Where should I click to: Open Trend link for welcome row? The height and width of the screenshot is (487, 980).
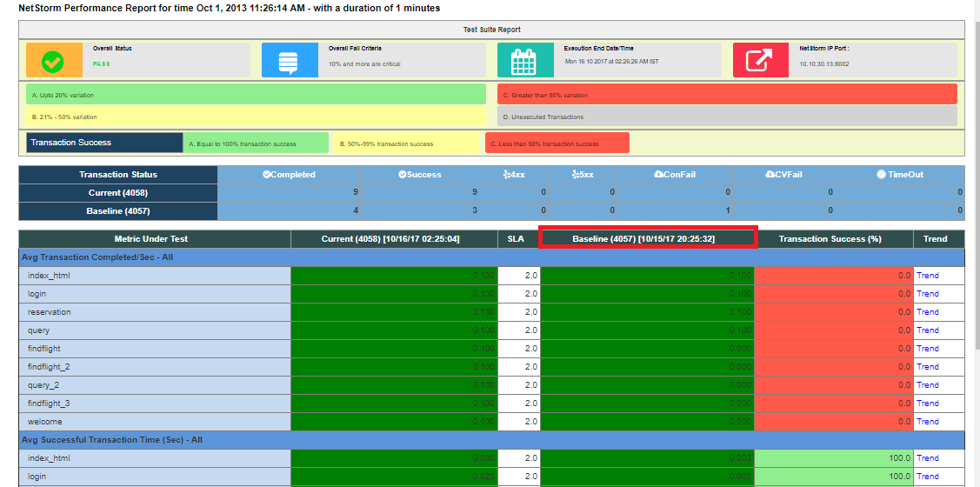tap(928, 422)
